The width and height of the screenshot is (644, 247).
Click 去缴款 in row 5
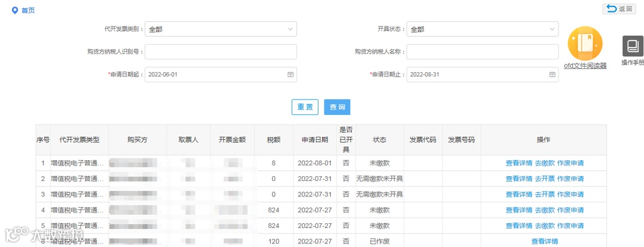coord(544,226)
